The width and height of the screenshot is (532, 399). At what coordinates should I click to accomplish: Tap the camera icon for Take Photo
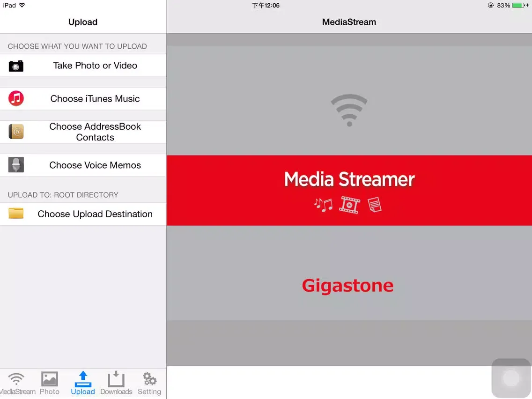16,66
